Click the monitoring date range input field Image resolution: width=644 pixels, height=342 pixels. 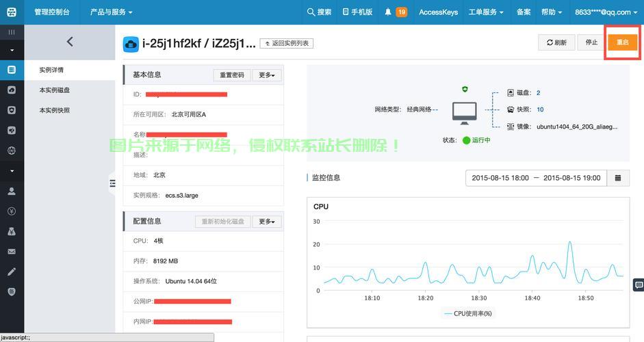[x=536, y=178]
